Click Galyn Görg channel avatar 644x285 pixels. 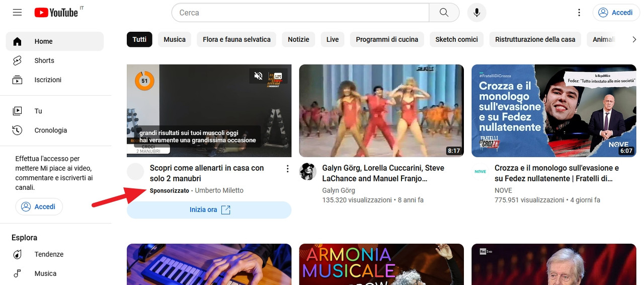click(308, 172)
